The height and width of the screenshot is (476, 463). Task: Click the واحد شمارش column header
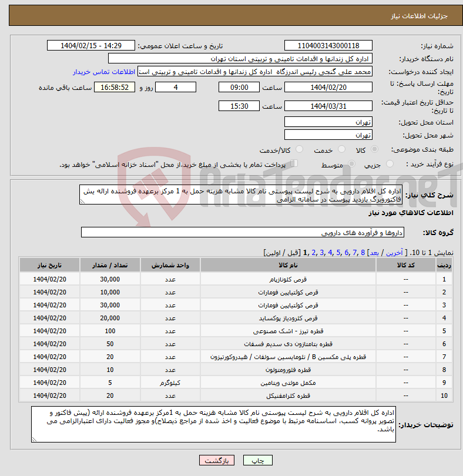pos(170,264)
